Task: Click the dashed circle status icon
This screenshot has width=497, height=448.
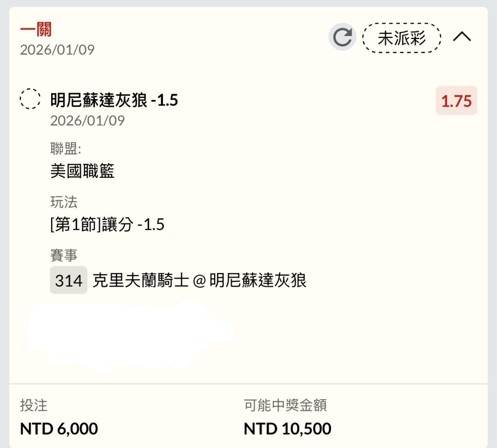Action: coord(30,99)
